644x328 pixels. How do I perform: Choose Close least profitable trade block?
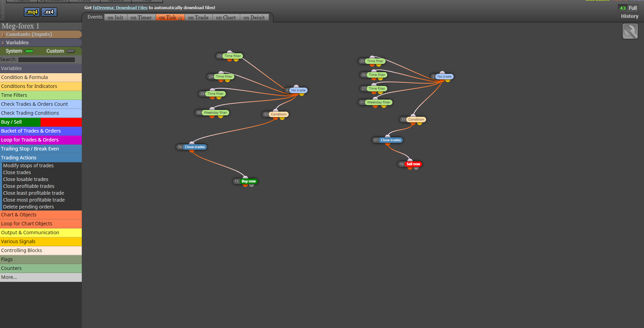[x=34, y=193]
